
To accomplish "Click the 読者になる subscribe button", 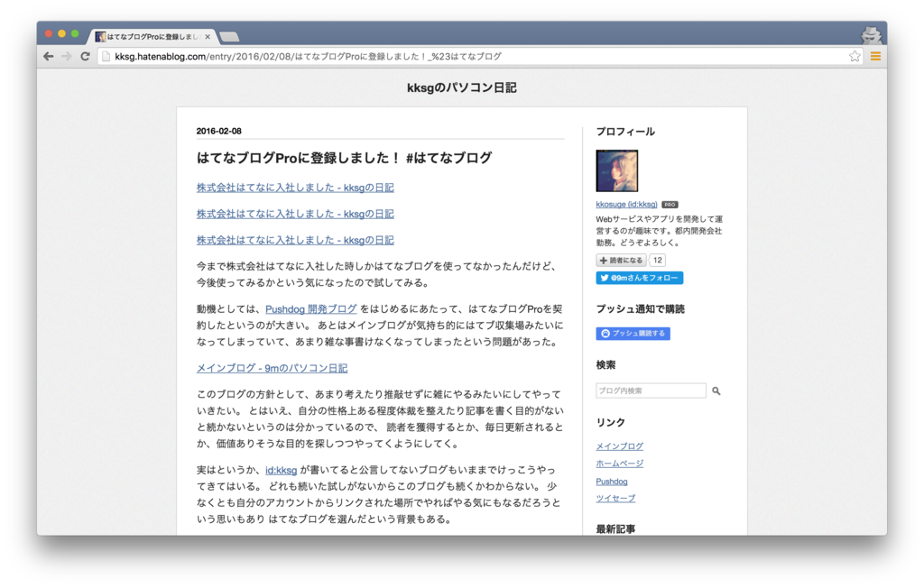I will (621, 260).
